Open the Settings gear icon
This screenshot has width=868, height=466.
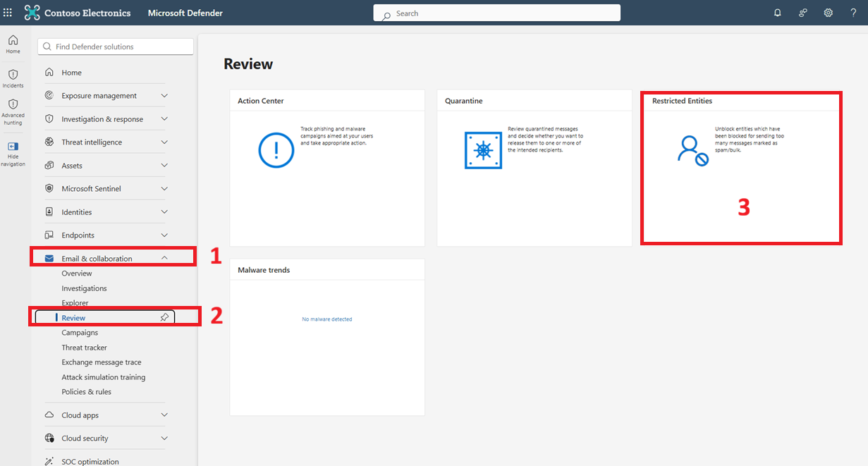829,13
